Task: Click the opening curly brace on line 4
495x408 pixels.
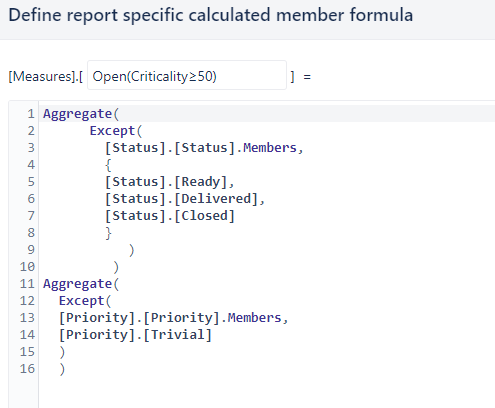Action: click(x=108, y=165)
